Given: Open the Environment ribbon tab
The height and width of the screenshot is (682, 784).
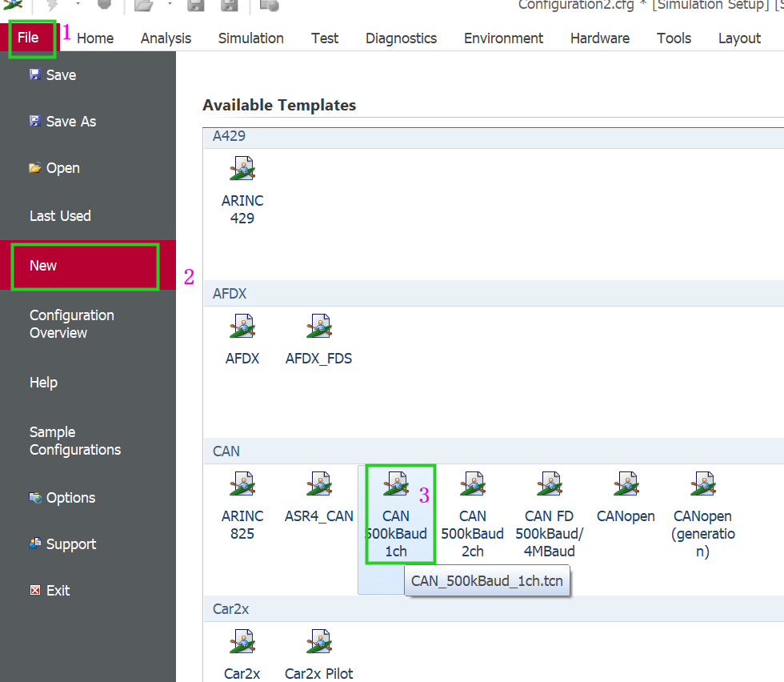Looking at the screenshot, I should click(503, 38).
